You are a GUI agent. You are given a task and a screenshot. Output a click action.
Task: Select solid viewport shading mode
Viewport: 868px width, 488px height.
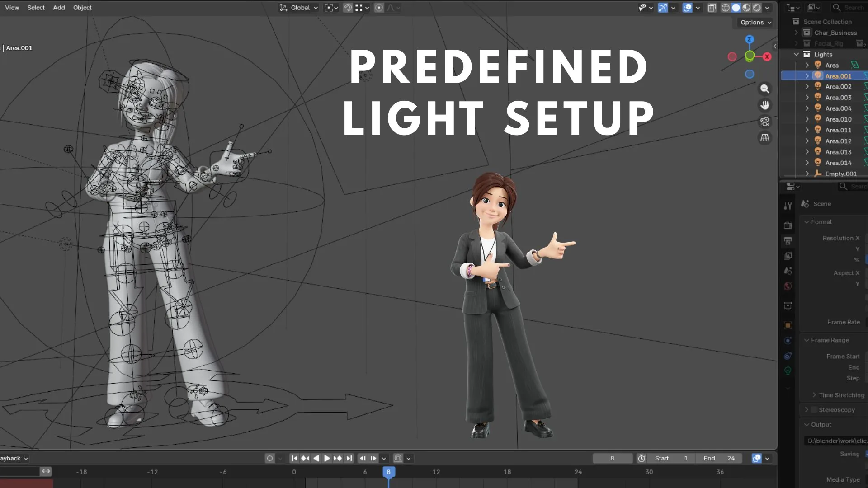pos(736,8)
